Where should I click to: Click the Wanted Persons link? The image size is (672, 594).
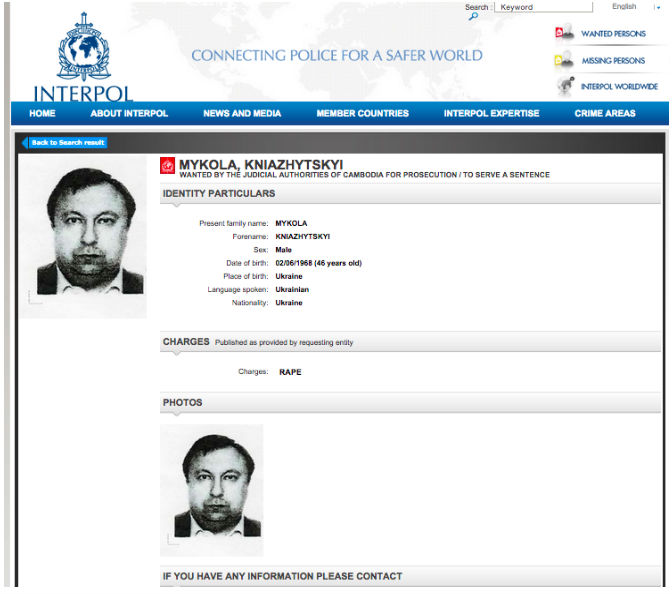pos(613,34)
